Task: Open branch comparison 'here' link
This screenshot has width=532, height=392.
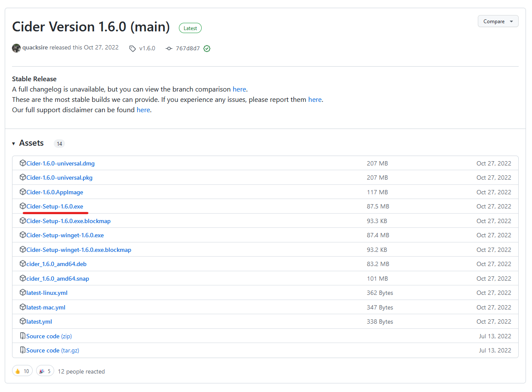Action: (239, 89)
